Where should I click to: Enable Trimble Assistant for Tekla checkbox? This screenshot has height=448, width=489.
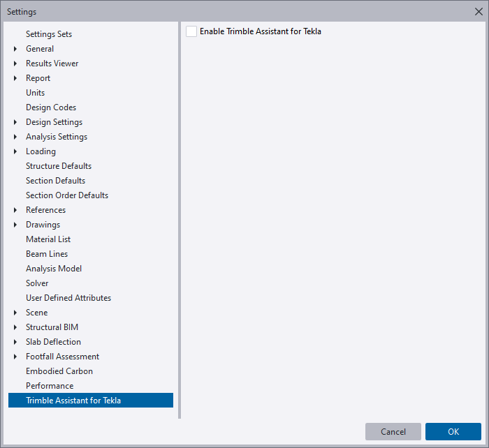[191, 31]
